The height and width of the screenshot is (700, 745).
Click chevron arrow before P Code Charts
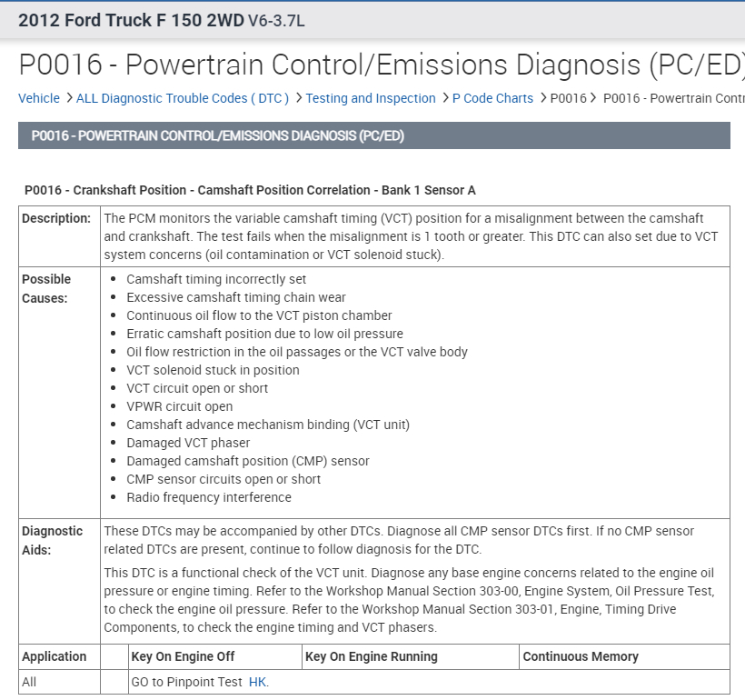[445, 98]
